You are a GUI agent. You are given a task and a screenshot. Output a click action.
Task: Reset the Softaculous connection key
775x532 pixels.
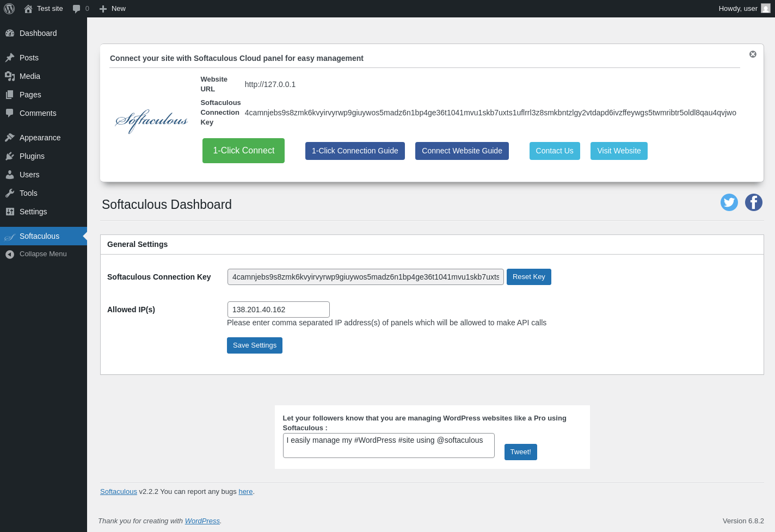coord(528,277)
